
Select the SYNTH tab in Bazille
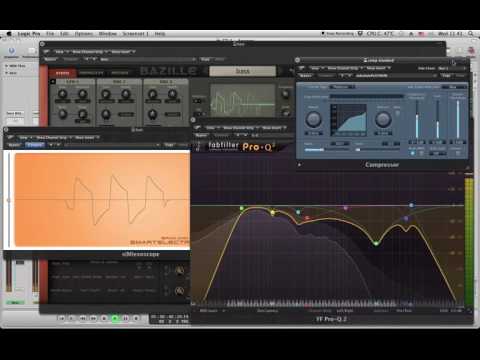click(x=62, y=73)
